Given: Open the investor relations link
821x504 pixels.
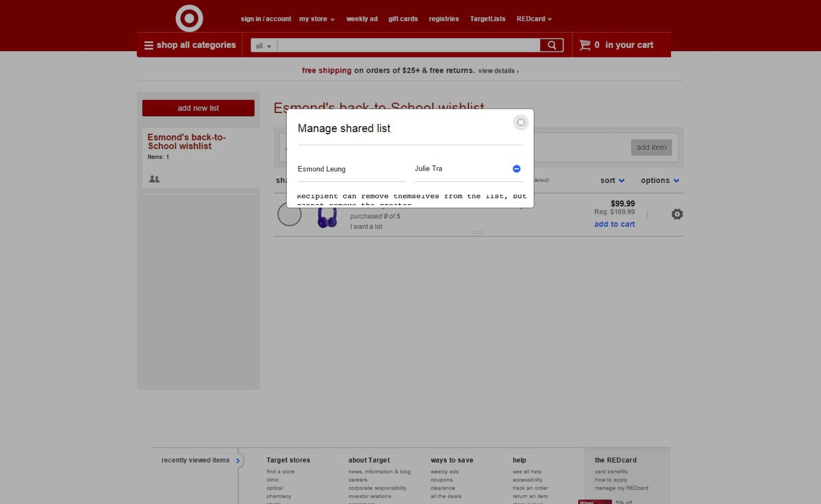Looking at the screenshot, I should coord(370,496).
